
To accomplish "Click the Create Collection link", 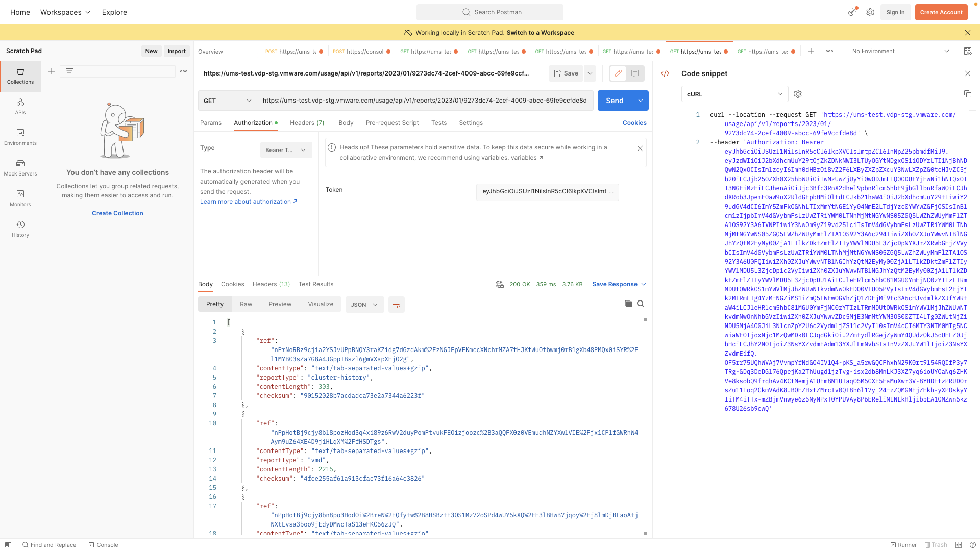I will click(x=117, y=213).
